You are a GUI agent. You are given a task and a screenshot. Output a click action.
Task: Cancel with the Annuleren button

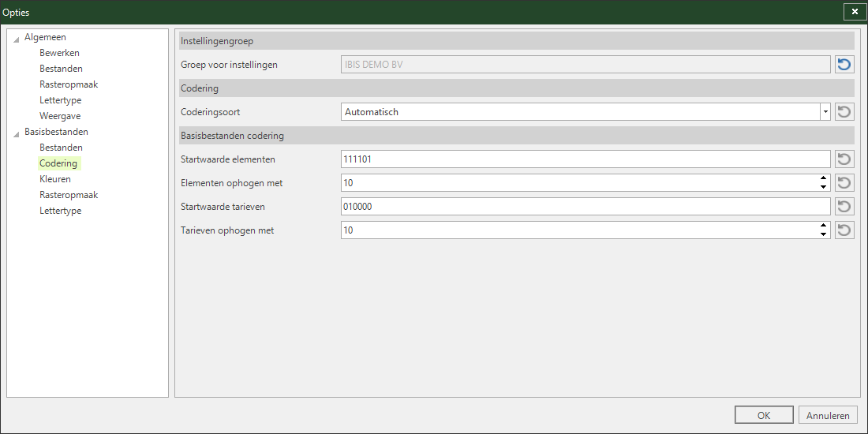click(828, 415)
